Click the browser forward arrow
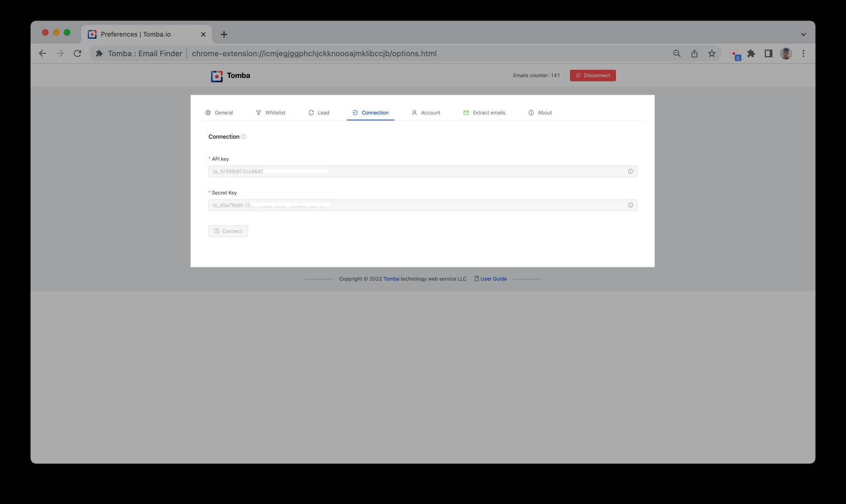Screen dimensions: 846x504 coord(60,54)
